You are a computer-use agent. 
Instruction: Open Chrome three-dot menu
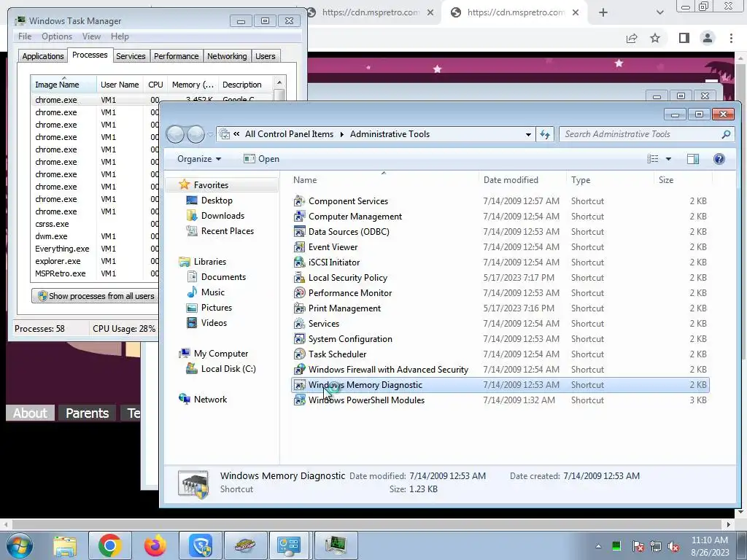click(731, 38)
